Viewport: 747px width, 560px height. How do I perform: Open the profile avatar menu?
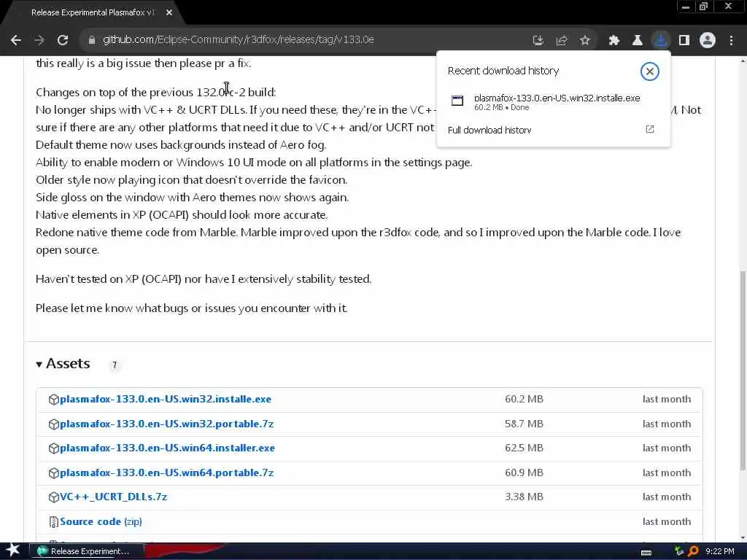(708, 41)
